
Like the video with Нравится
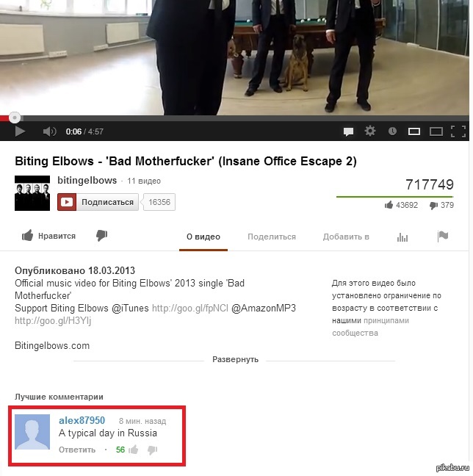coord(48,236)
